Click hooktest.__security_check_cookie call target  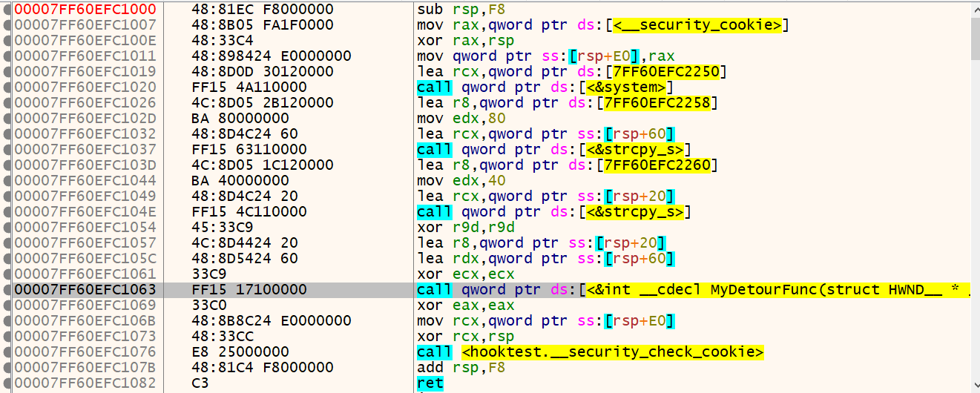coord(612,352)
